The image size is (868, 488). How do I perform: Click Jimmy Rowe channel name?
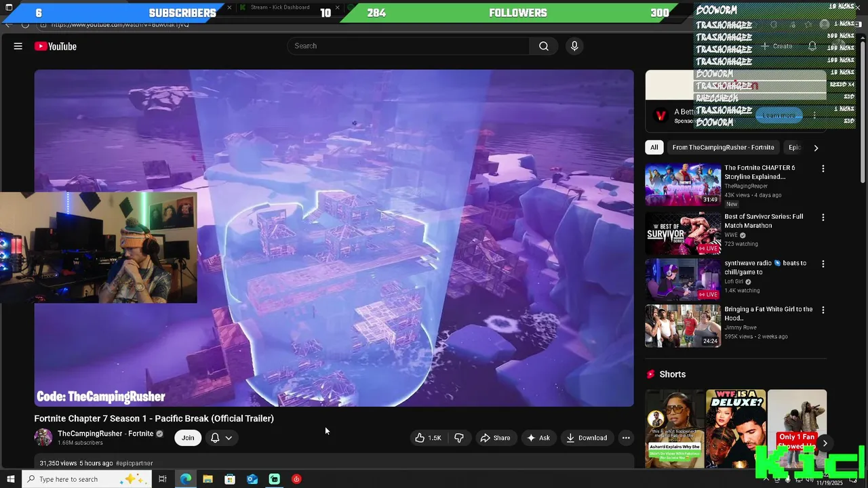coord(740,327)
